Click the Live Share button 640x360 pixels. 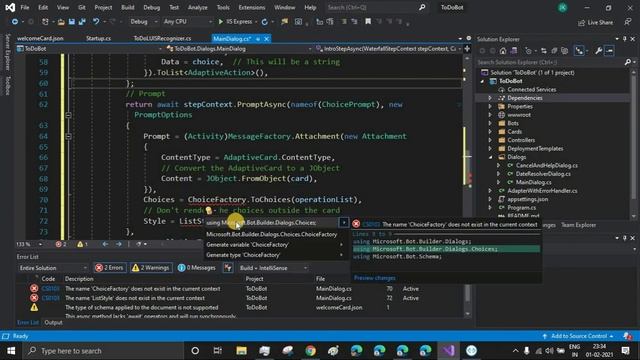595,22
